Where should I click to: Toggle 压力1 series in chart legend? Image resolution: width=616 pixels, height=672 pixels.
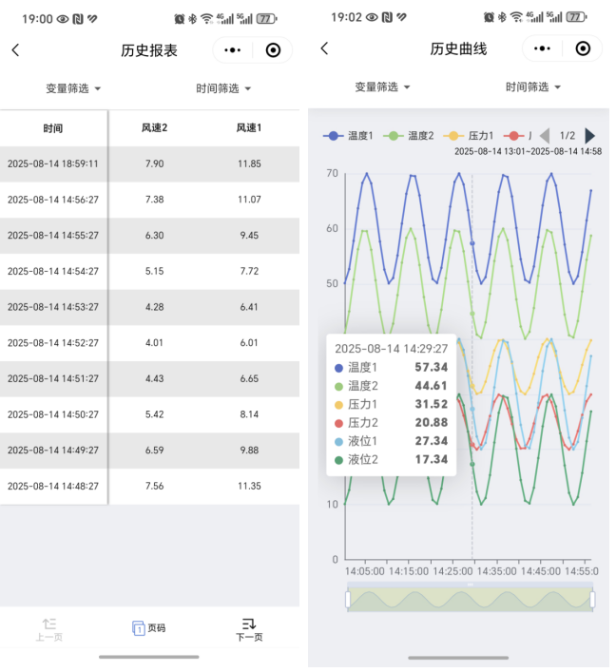click(x=468, y=136)
